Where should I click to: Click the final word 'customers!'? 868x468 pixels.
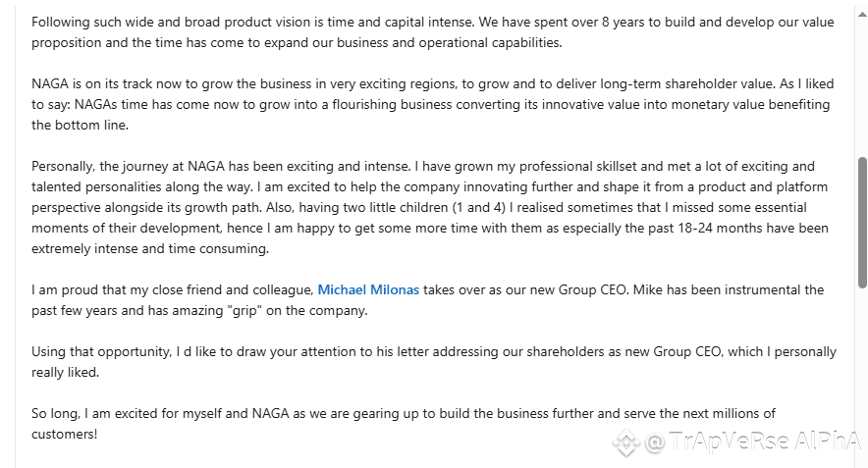[x=64, y=435]
